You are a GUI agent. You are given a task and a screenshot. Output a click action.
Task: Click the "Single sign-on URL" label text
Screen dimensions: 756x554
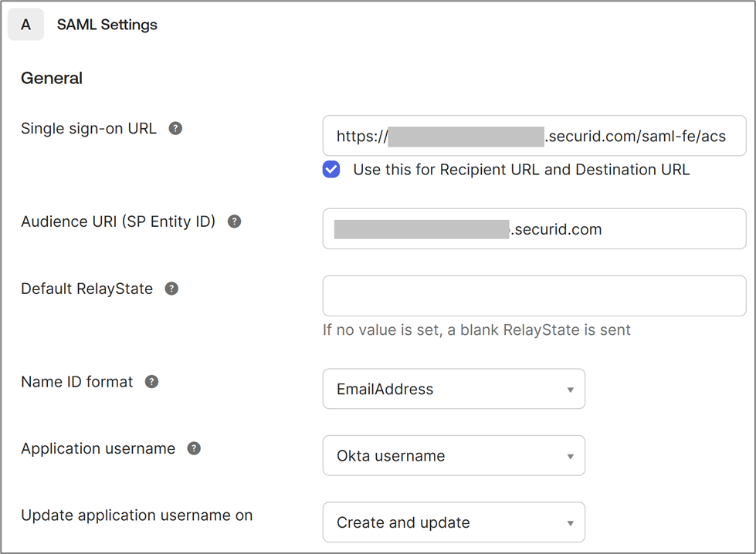(89, 129)
